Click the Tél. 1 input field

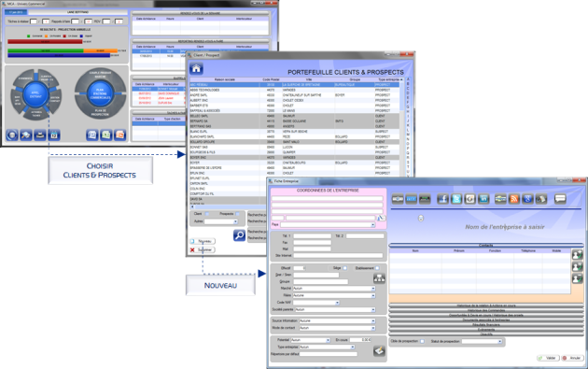tap(312, 236)
